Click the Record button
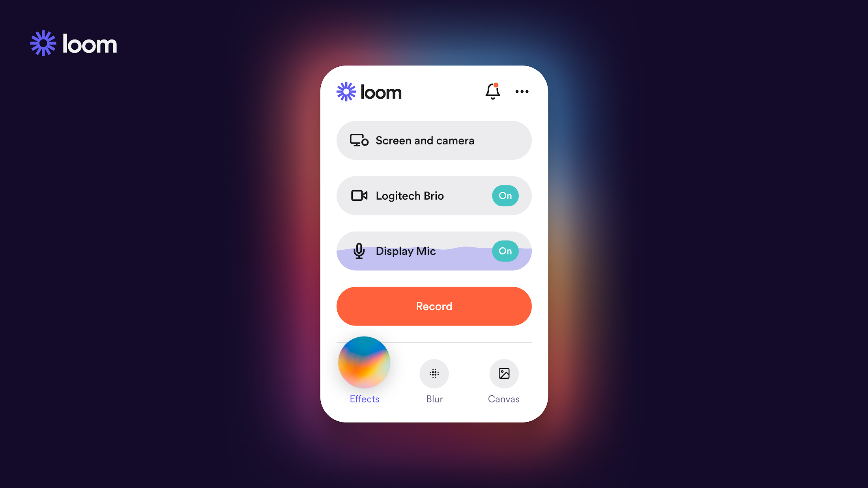 pyautogui.click(x=433, y=306)
